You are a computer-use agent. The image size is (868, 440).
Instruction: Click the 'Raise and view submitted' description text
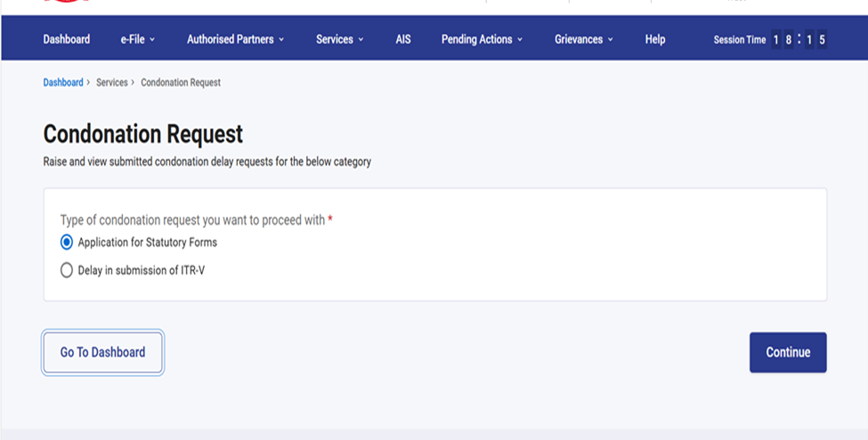(x=207, y=162)
